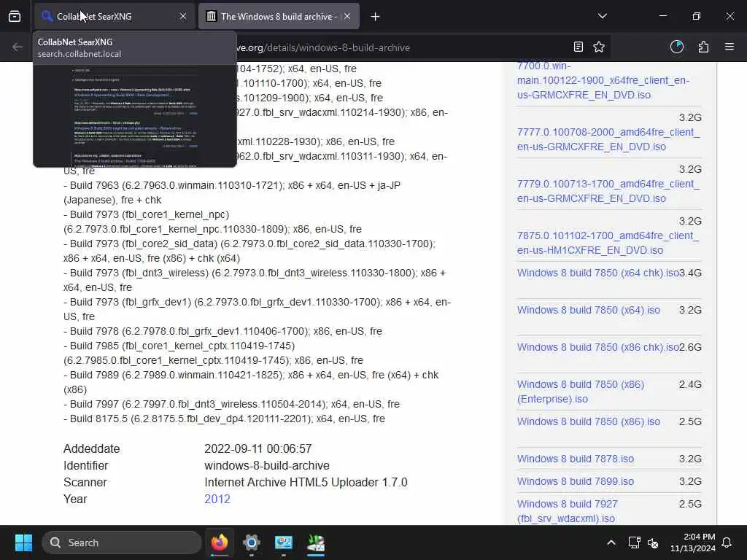Click the archive.org address bar

point(400,47)
